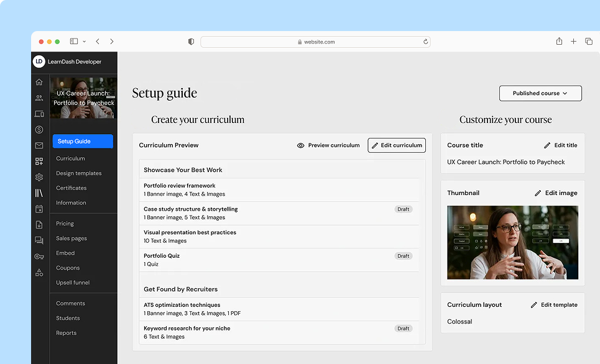Click Edit title link
Image resolution: width=600 pixels, height=364 pixels.
click(560, 145)
